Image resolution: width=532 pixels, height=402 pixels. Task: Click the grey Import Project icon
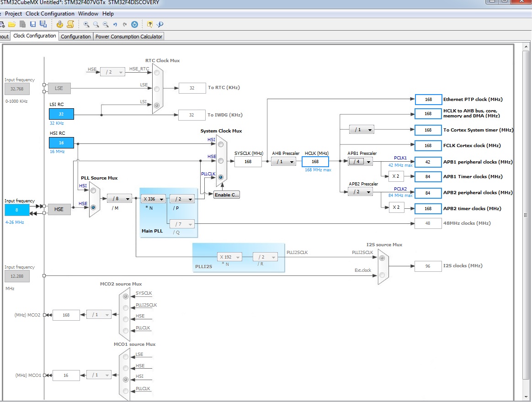22,24
